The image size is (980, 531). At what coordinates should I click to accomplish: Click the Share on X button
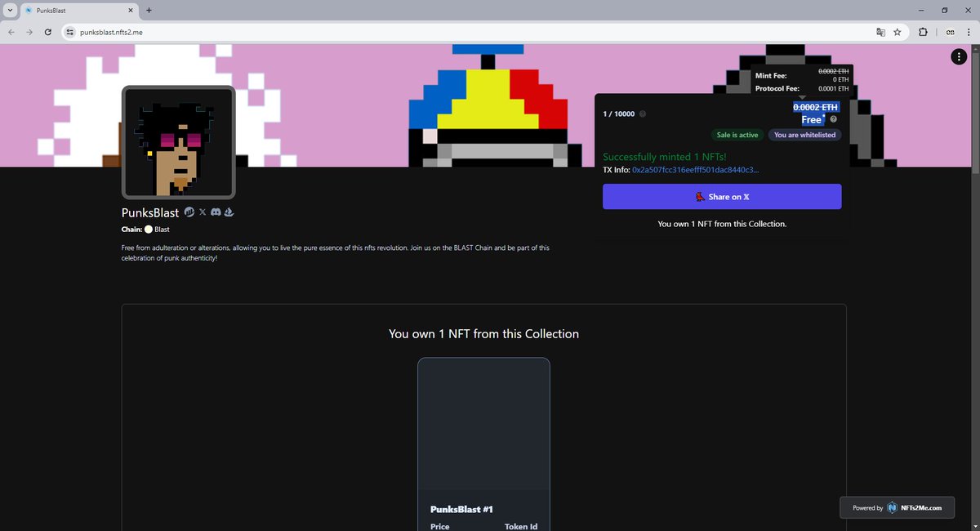point(722,197)
